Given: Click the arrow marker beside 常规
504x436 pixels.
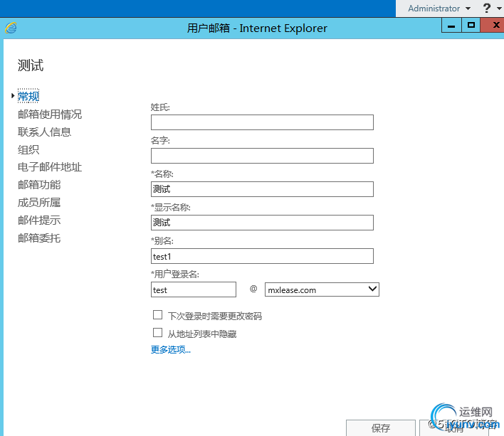Looking at the screenshot, I should pyautogui.click(x=13, y=96).
